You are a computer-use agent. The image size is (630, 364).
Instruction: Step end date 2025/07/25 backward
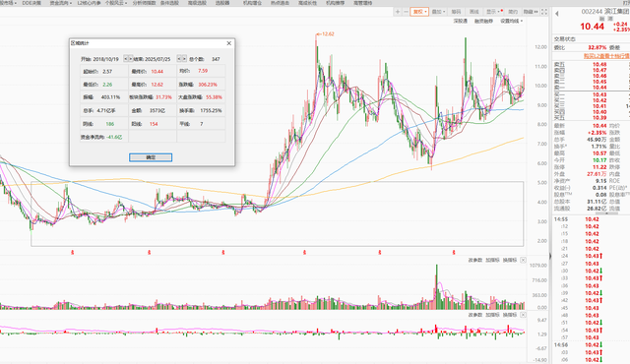pos(179,59)
